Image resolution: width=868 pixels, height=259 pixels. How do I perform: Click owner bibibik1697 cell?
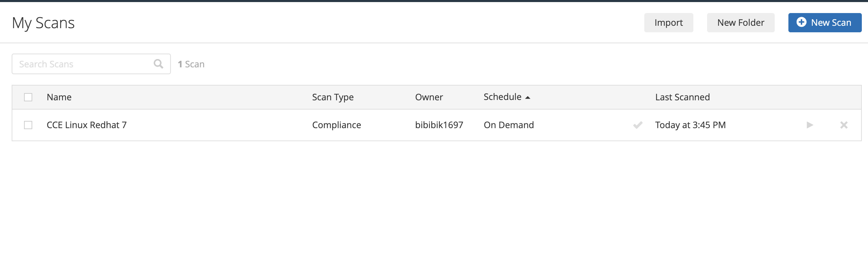click(439, 125)
